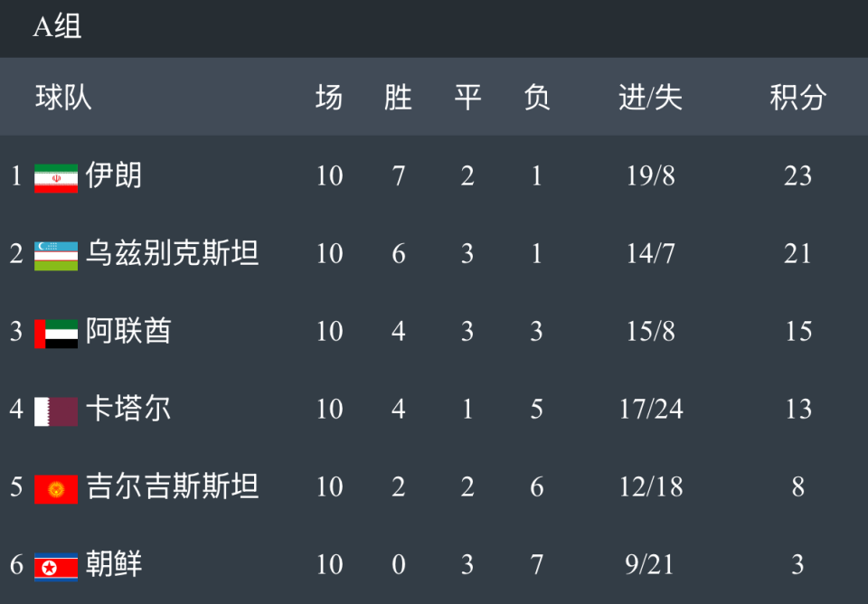Click Qatar's 17/24 goals value
Screen dimensions: 868x604
[x=650, y=409]
